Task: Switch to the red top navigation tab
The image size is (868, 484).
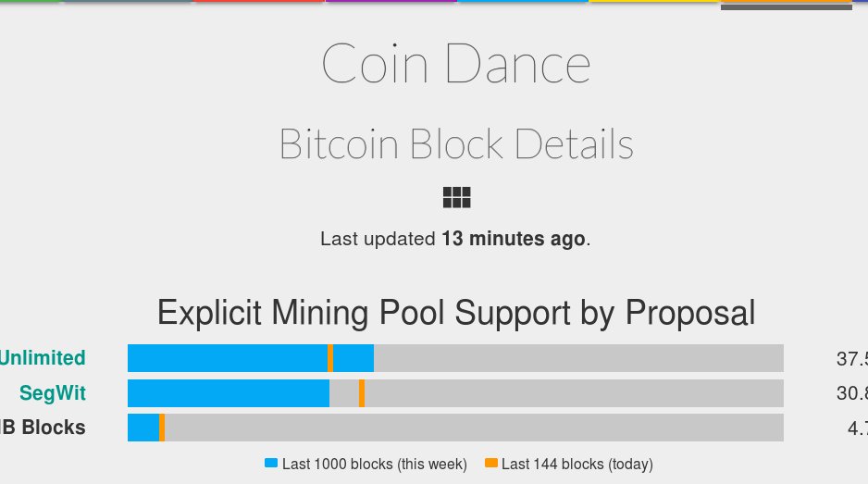Action: (x=260, y=2)
